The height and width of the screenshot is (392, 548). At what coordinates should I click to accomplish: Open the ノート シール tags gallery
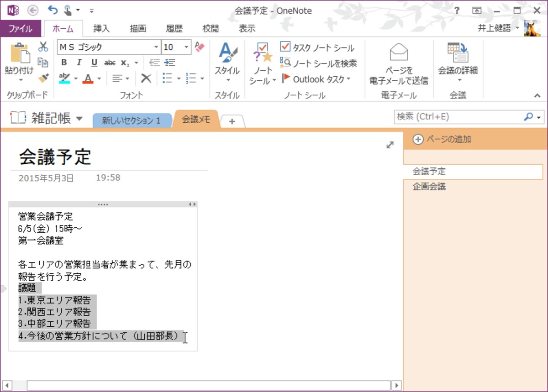pyautogui.click(x=263, y=63)
